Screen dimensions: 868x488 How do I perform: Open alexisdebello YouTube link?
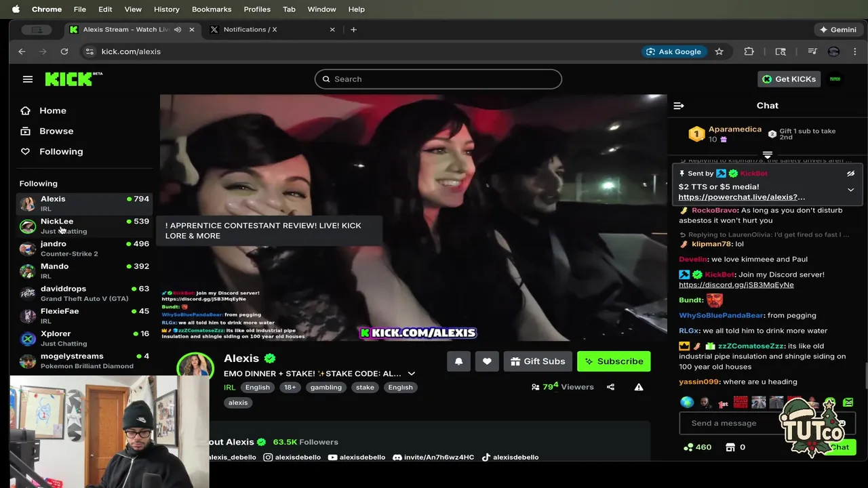point(357,457)
